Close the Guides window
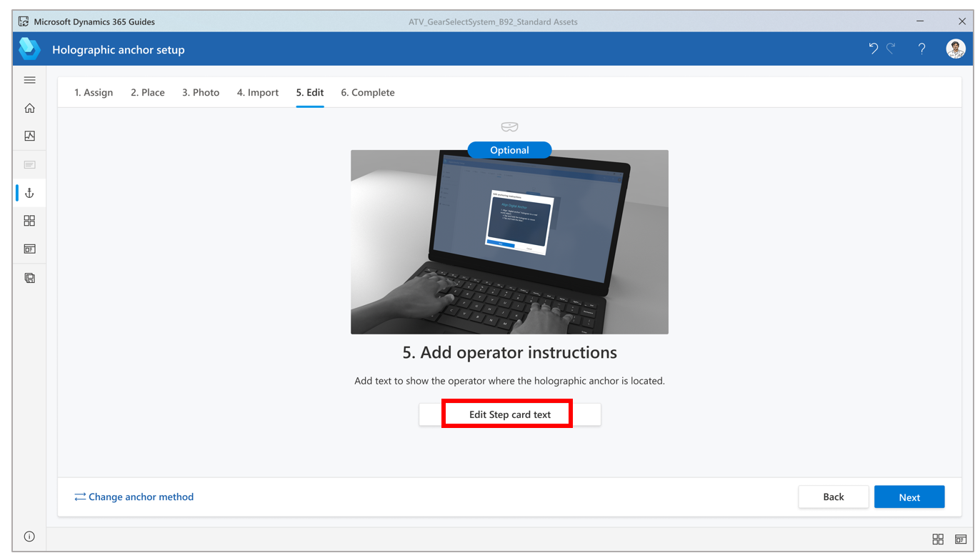The image size is (980, 558). click(962, 21)
